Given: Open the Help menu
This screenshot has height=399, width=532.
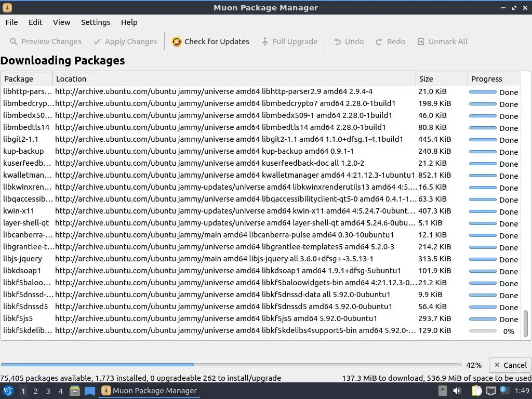Looking at the screenshot, I should [129, 22].
